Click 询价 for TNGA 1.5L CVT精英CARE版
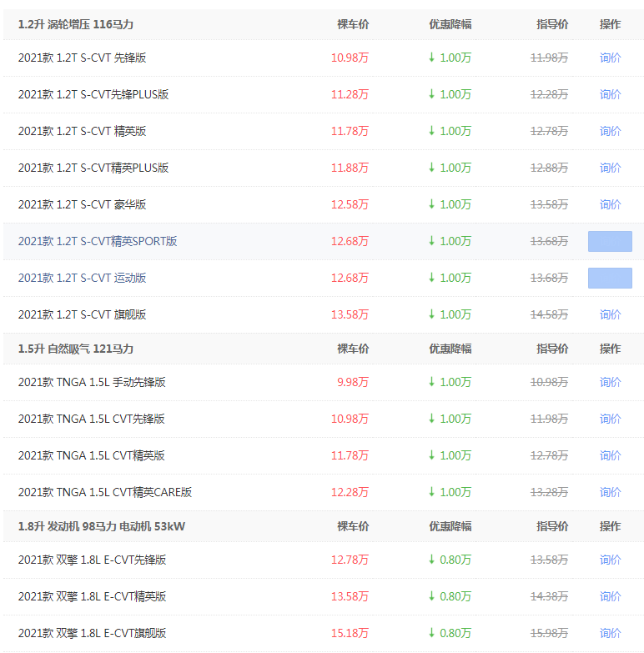644x653 pixels. 610,492
